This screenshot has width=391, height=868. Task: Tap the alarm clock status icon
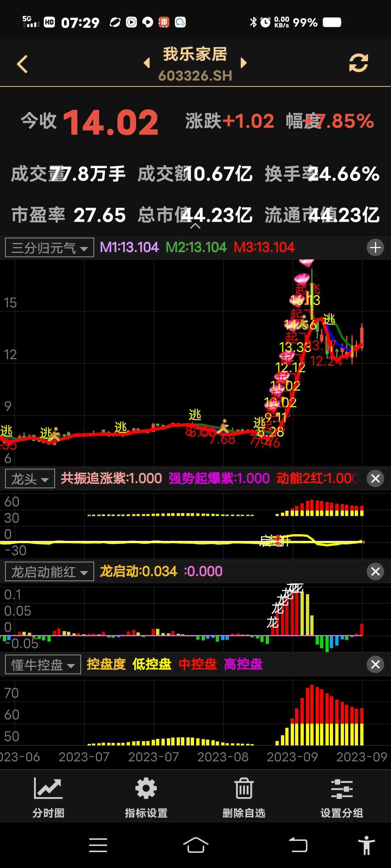pyautogui.click(x=265, y=22)
